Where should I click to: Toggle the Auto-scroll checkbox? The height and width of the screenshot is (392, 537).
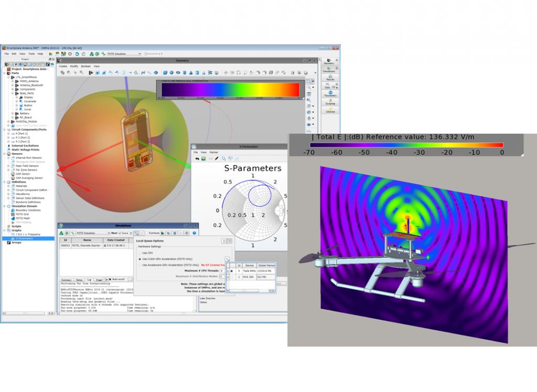click(109, 280)
